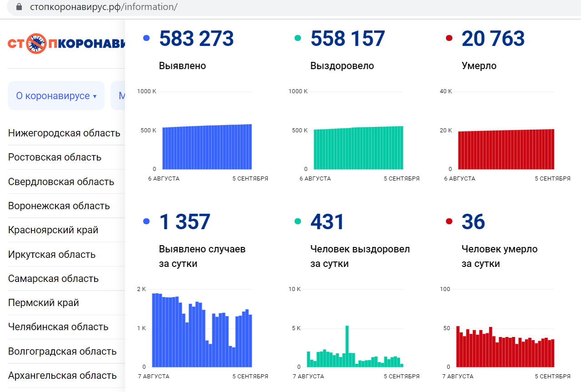Click the blue dot beside 583 273
The height and width of the screenshot is (392, 581).
[146, 39]
